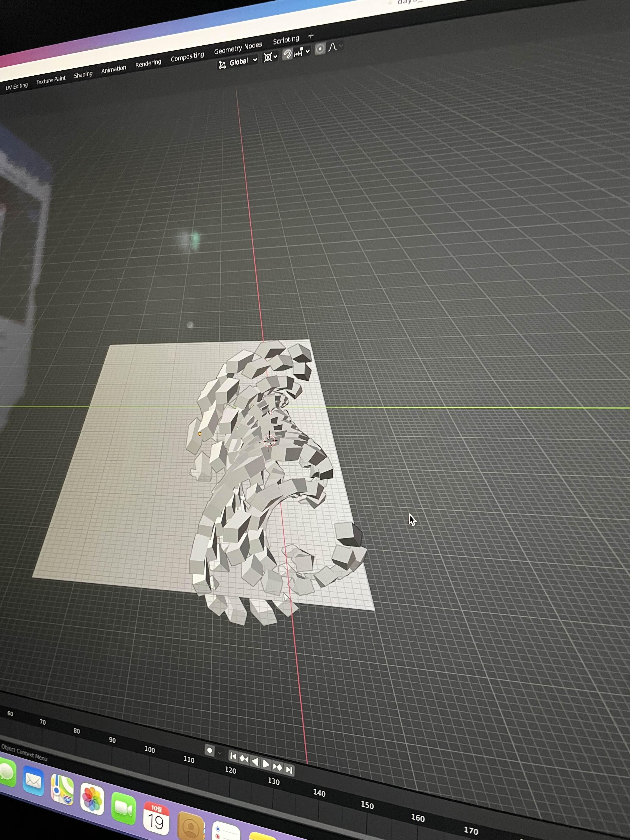Play the animation forward

(266, 764)
